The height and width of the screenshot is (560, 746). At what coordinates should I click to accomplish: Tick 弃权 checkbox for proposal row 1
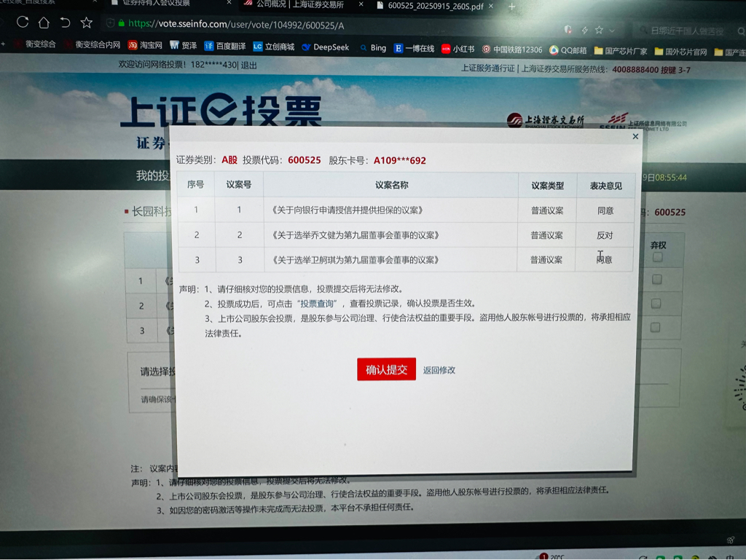[x=656, y=280]
